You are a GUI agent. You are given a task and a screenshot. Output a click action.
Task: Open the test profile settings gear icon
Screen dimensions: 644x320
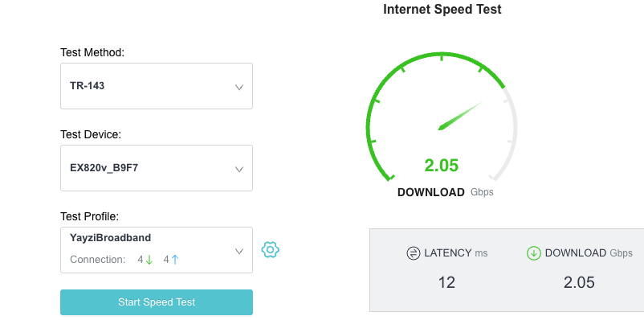coord(271,250)
